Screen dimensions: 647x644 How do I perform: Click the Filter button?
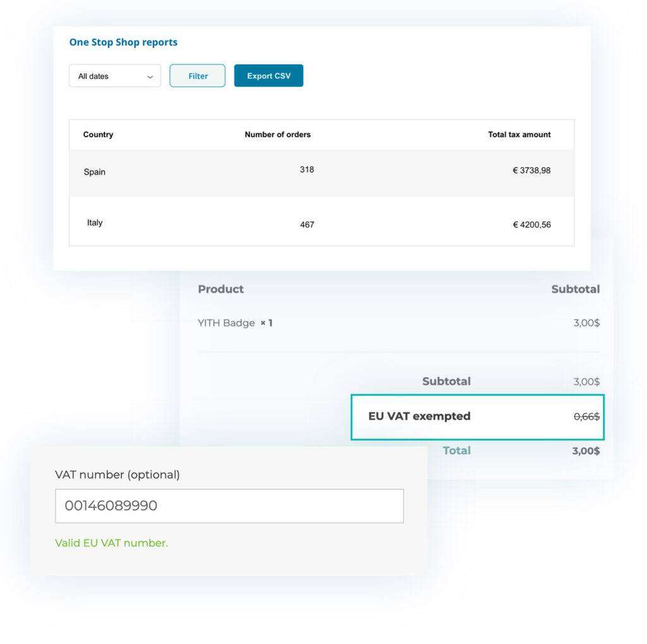point(197,75)
